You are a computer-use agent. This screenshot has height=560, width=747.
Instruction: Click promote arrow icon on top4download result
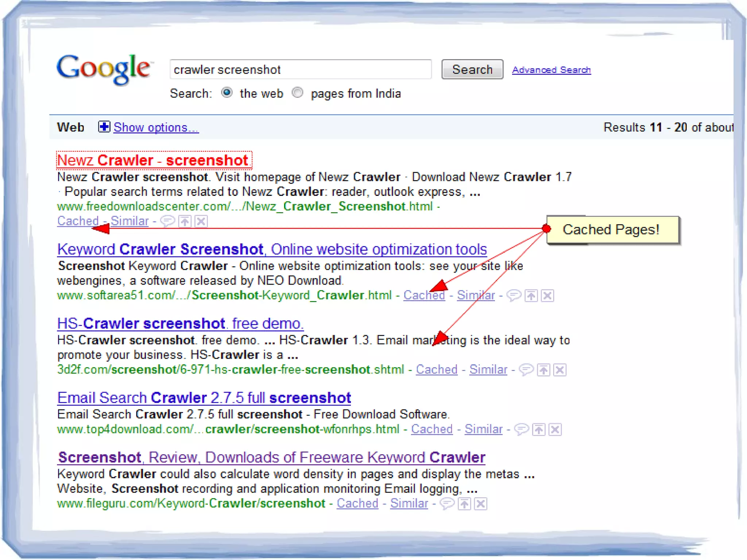pyautogui.click(x=539, y=429)
